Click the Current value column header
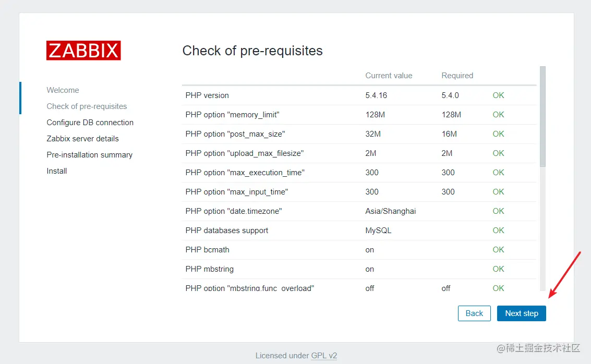This screenshot has height=364, width=591. click(389, 76)
